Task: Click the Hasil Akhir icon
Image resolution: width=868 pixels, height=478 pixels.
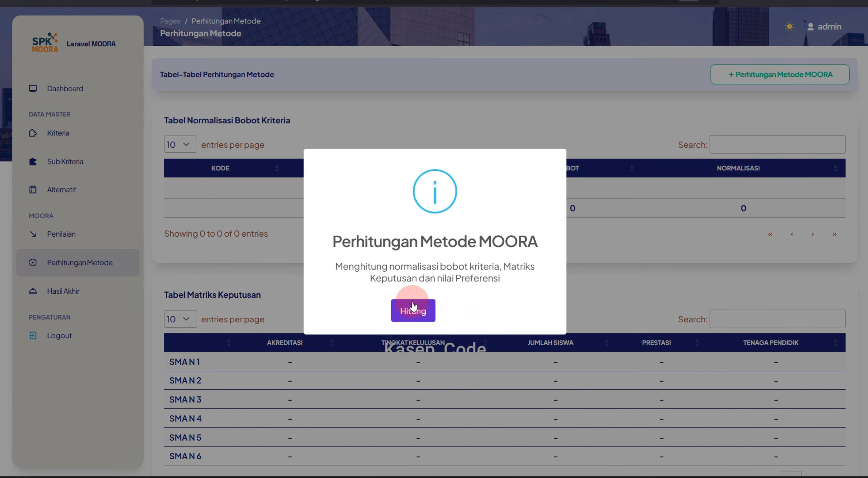Action: pos(33,291)
